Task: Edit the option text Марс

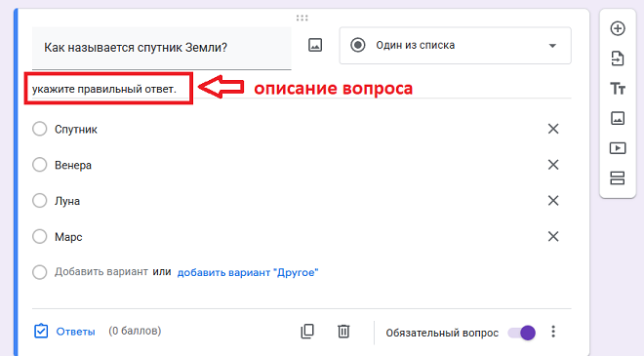Action: tap(68, 237)
